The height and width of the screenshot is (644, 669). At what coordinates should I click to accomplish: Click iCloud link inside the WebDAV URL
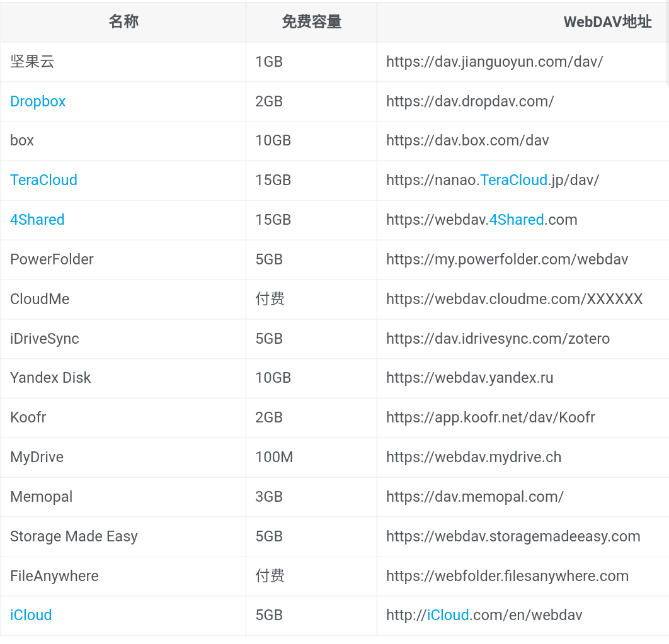pos(447,615)
